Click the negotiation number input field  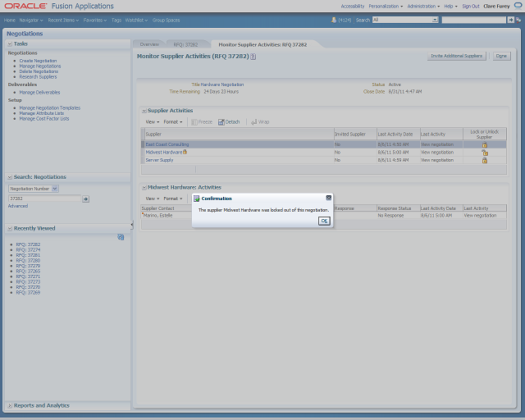point(44,199)
